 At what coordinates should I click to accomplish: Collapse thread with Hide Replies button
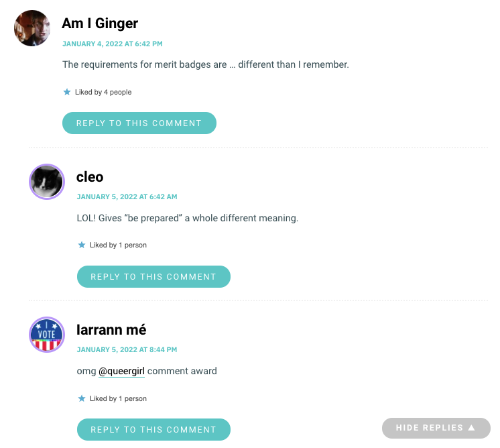(436, 428)
